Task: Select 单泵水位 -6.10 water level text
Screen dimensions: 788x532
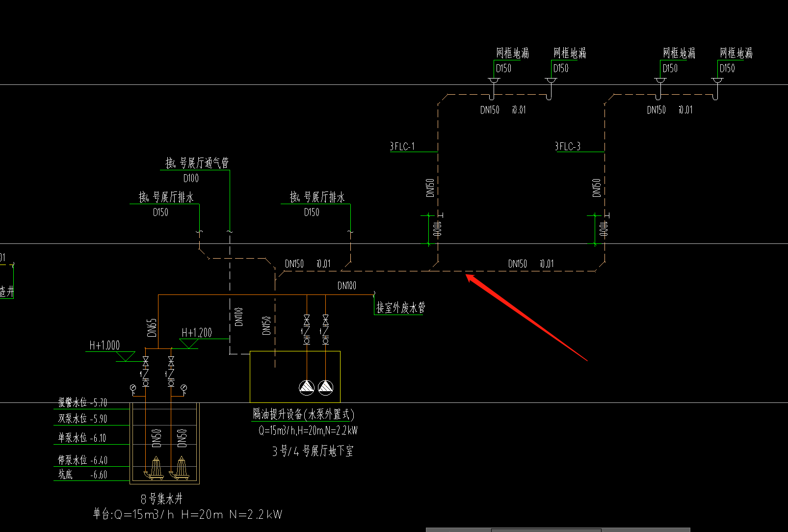Action: [82, 438]
